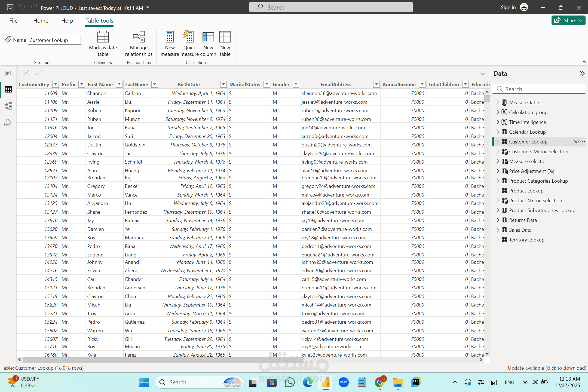
Task: Open the Home ribbon tab
Action: 41,21
